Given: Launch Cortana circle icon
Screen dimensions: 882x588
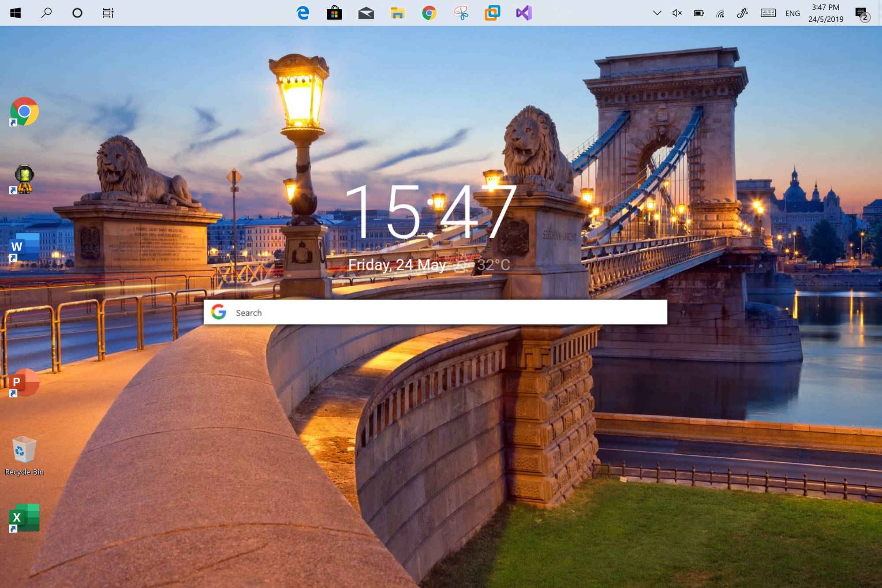Looking at the screenshot, I should [77, 13].
